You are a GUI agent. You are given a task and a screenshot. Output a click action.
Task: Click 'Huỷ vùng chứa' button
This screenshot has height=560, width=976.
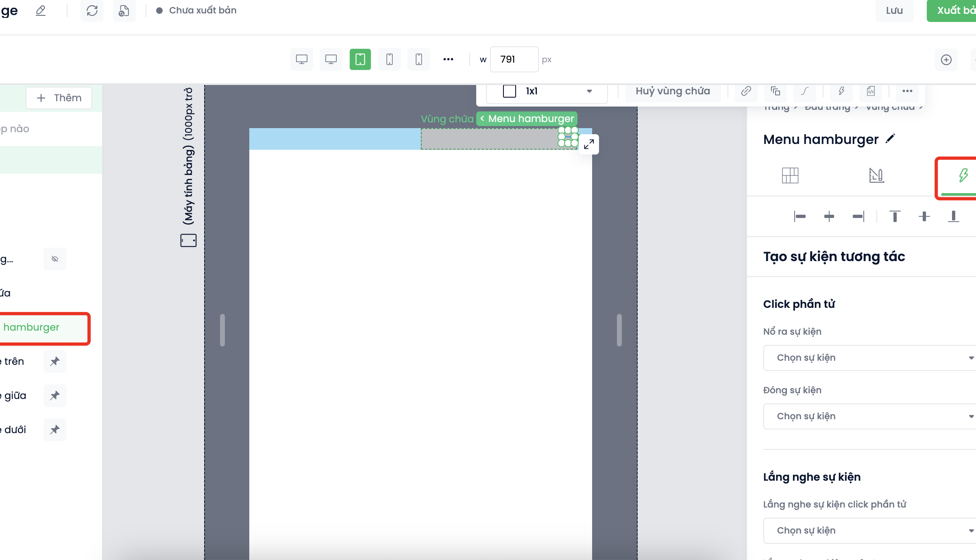click(673, 91)
